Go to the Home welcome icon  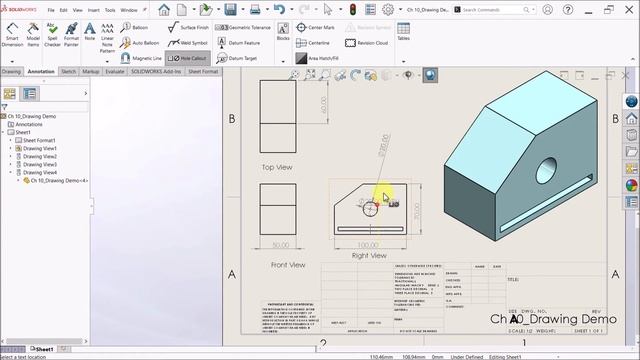pyautogui.click(x=164, y=9)
